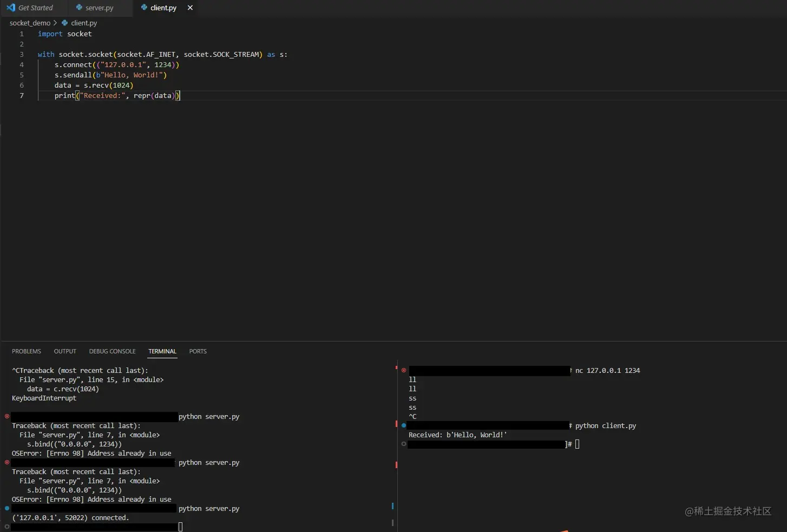Open client.py breadcrumb file dropdown
This screenshot has width=787, height=532.
tap(80, 23)
